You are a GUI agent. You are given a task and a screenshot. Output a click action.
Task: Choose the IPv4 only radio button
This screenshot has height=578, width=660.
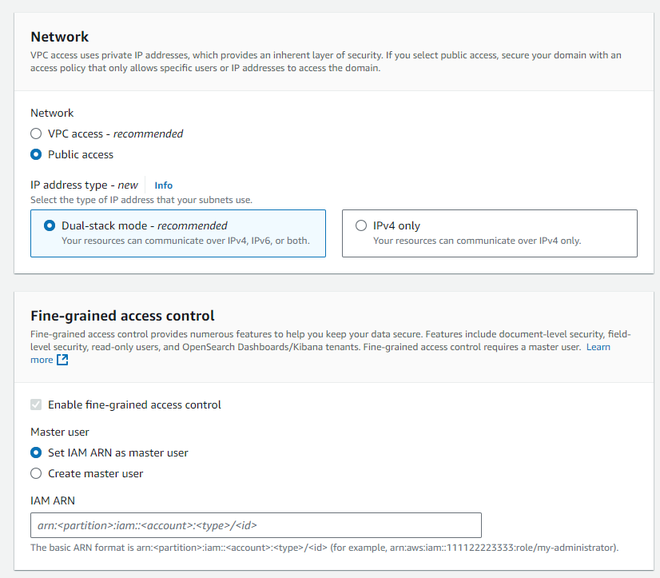coord(361,226)
